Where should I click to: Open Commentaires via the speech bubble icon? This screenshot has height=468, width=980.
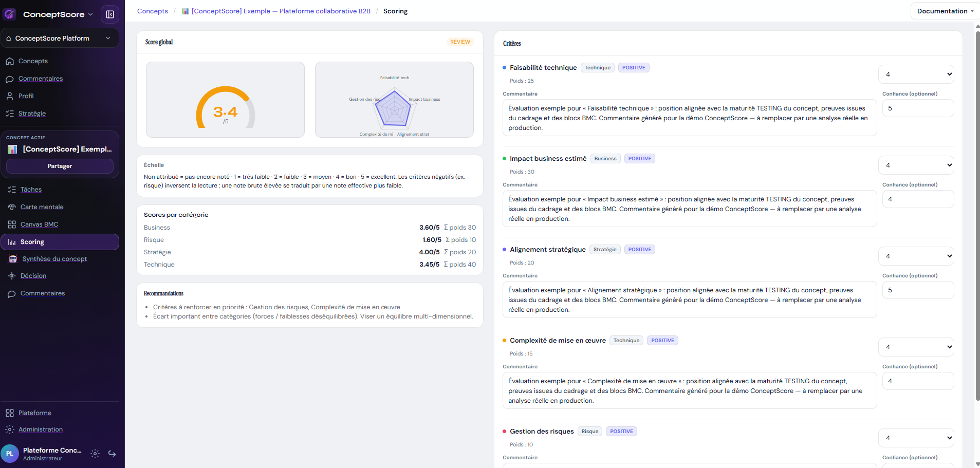pos(10,79)
